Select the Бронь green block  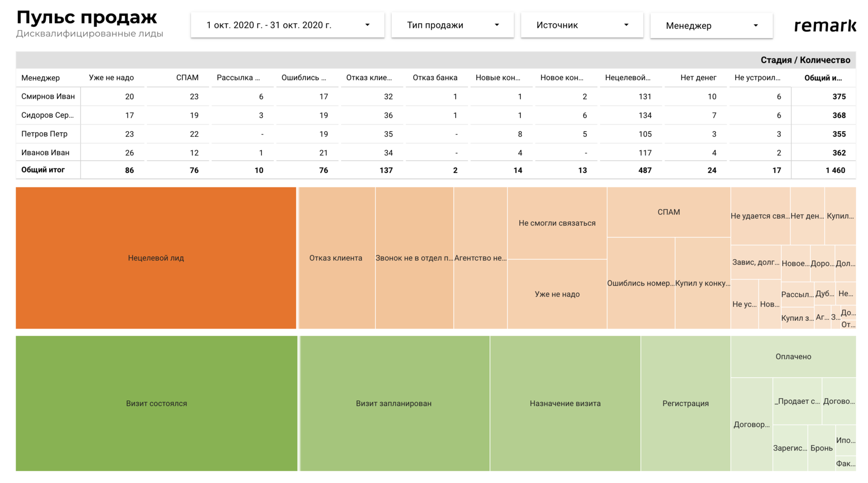coord(822,448)
